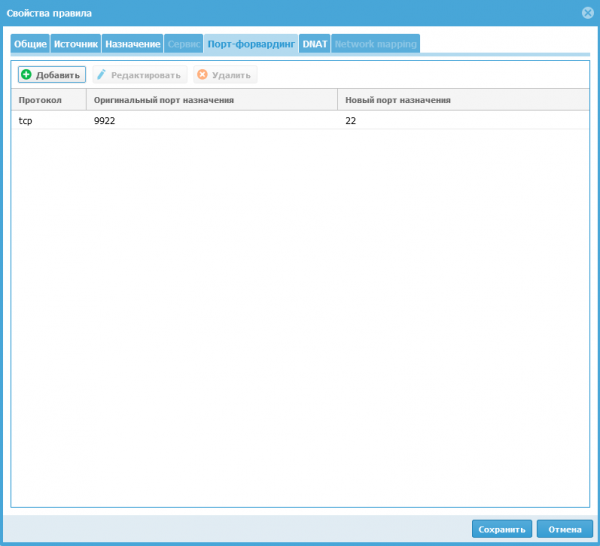Go to the Назначение tab
Image resolution: width=600 pixels, height=546 pixels.
(132, 44)
